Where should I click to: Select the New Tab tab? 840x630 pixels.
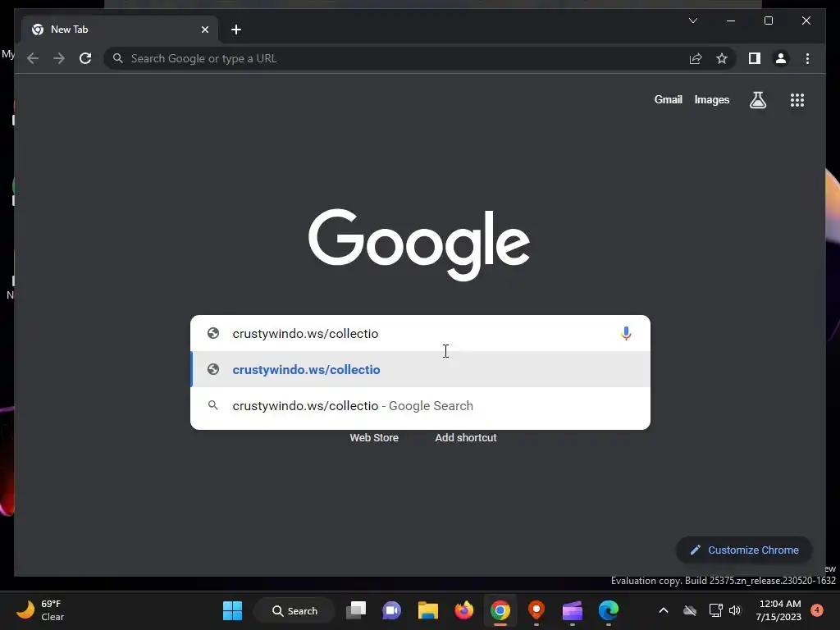tap(120, 30)
